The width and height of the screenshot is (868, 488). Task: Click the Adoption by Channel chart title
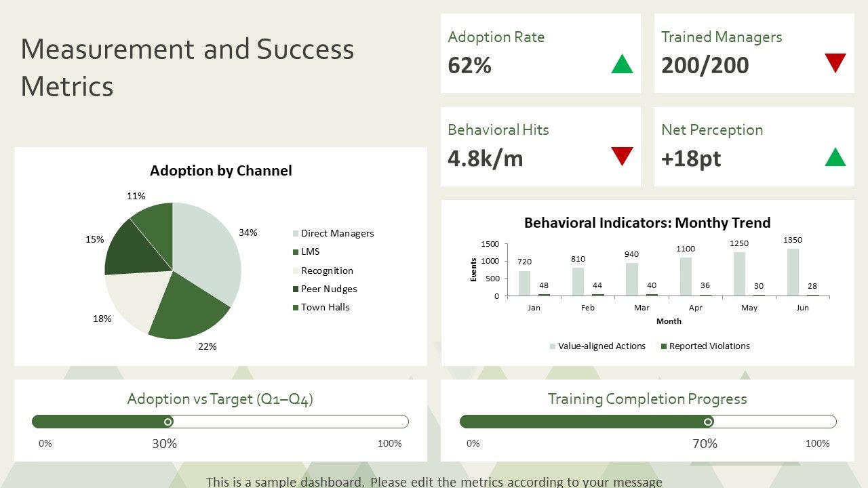[221, 171]
